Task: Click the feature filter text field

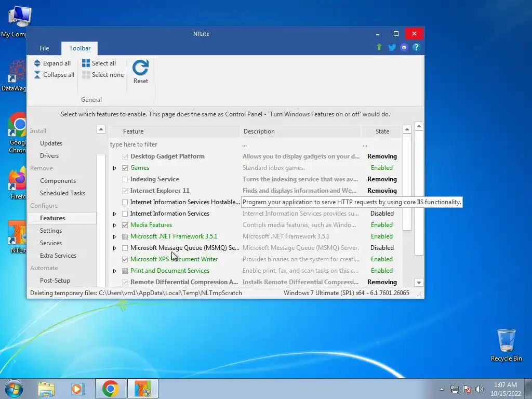Action: (x=175, y=144)
